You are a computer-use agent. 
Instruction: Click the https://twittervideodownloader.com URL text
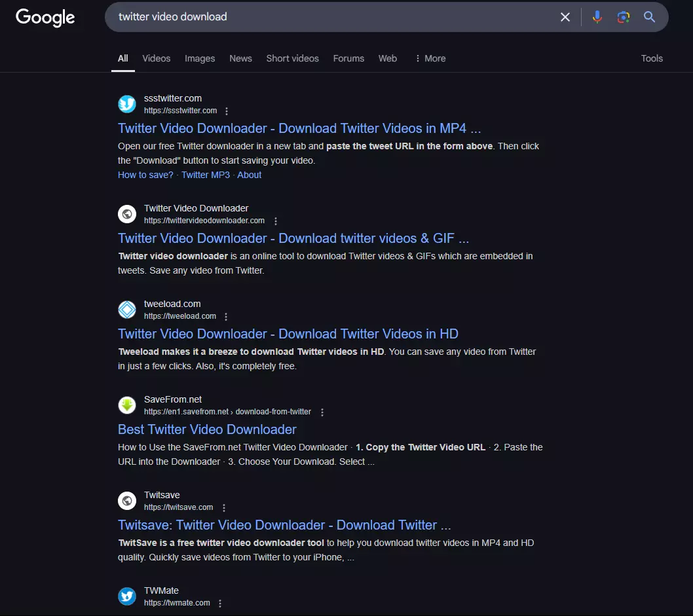[x=204, y=221]
